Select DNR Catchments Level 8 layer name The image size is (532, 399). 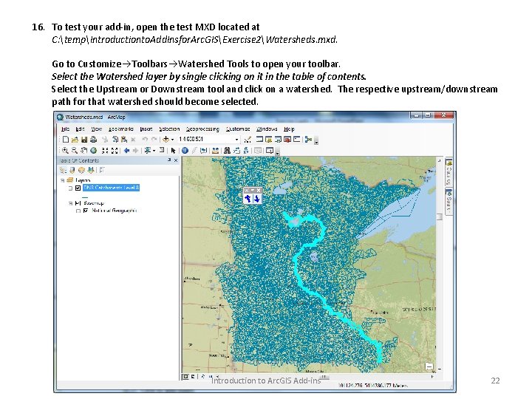click(111, 188)
